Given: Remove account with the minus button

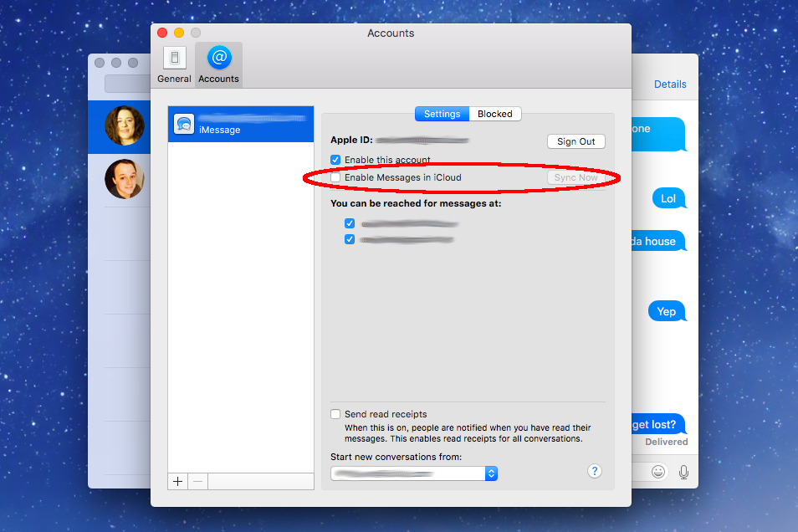Looking at the screenshot, I should (198, 482).
